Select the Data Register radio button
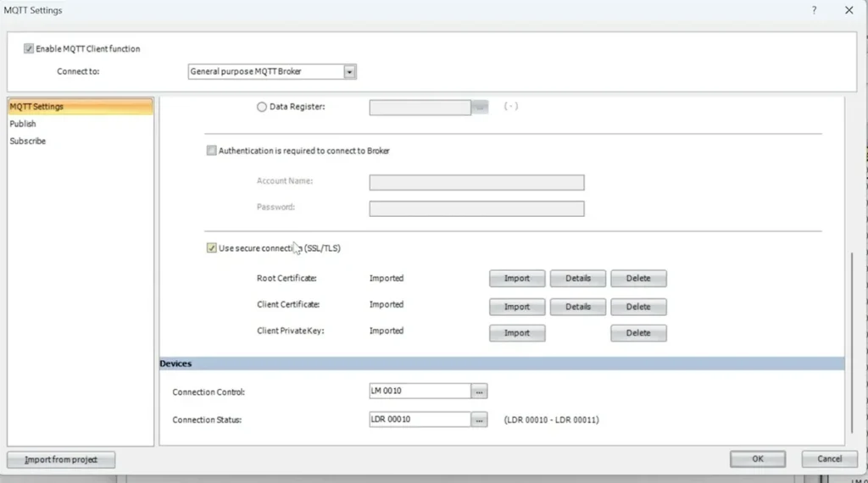This screenshot has width=868, height=483. (262, 107)
